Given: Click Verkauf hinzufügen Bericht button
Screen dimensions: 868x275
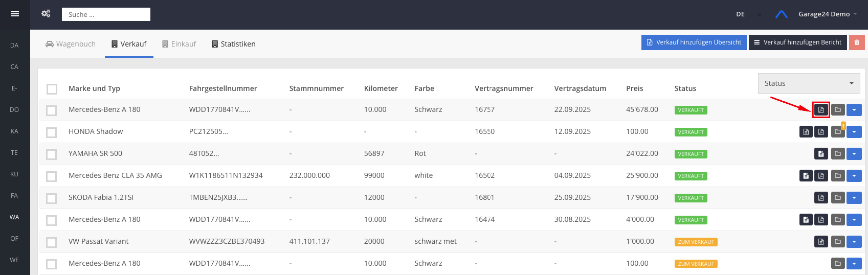Looking at the screenshot, I should click(x=797, y=42).
